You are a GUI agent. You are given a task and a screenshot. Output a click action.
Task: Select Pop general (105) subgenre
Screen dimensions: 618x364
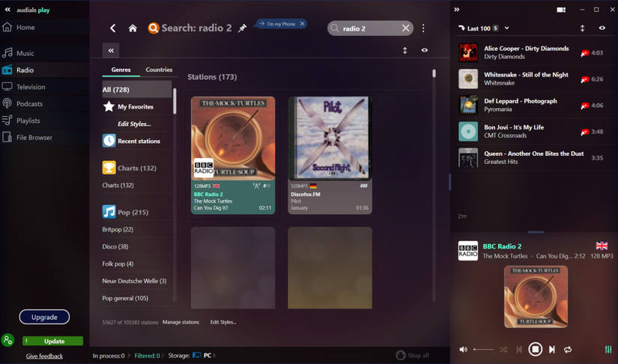tap(125, 298)
